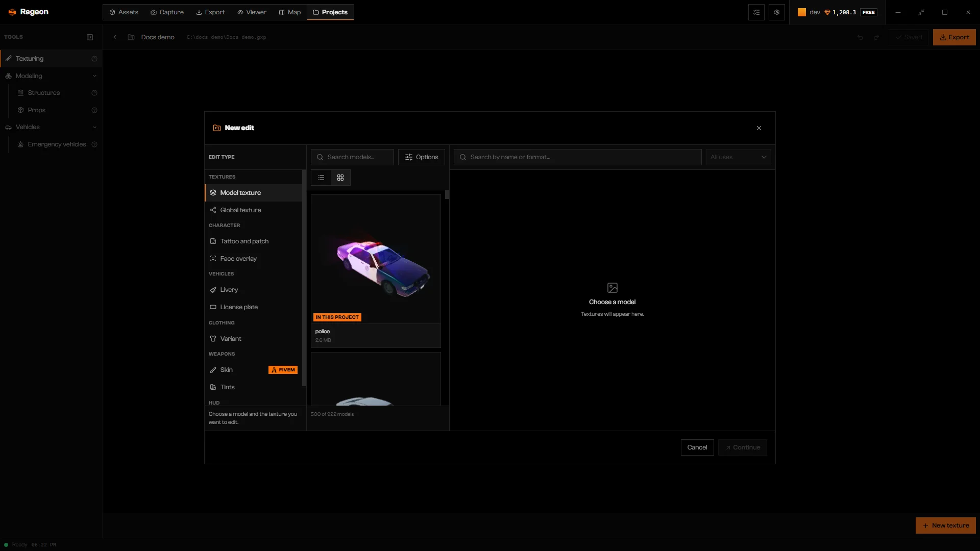
Task: Select the weapon Skin edit type
Action: tap(253, 370)
